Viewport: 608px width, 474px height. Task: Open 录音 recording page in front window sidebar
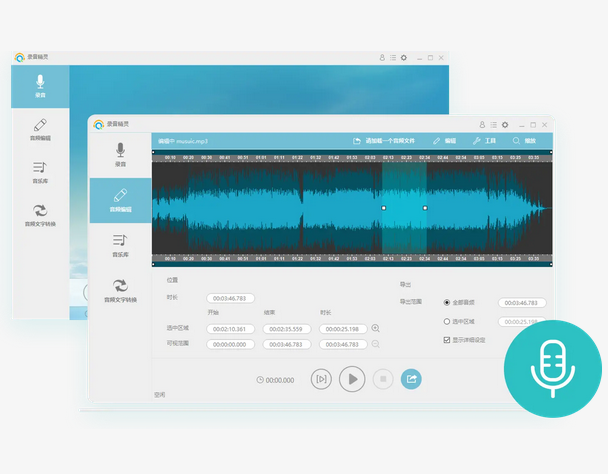[120, 155]
